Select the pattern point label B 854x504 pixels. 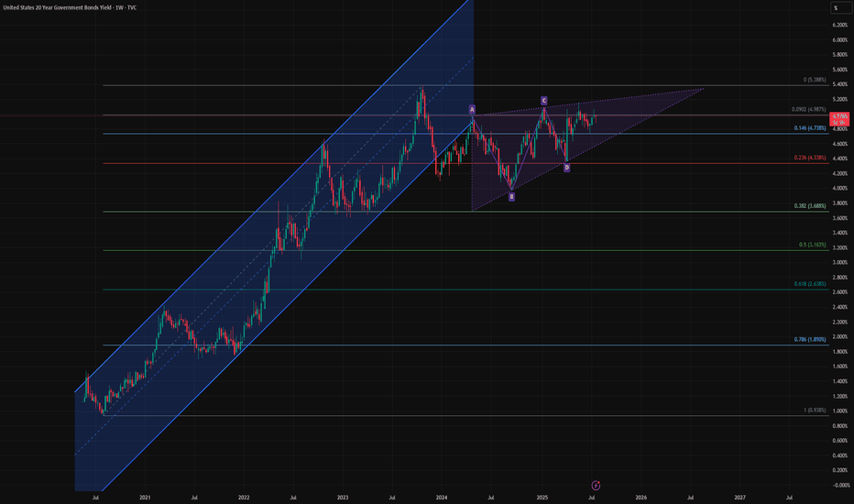click(511, 197)
